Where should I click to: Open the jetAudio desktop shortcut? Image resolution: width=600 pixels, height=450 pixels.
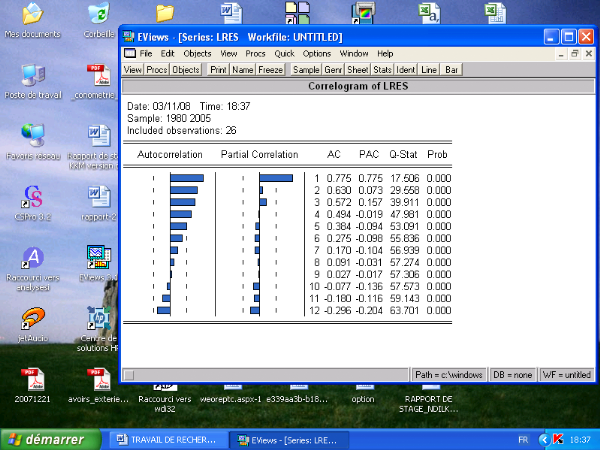32,319
